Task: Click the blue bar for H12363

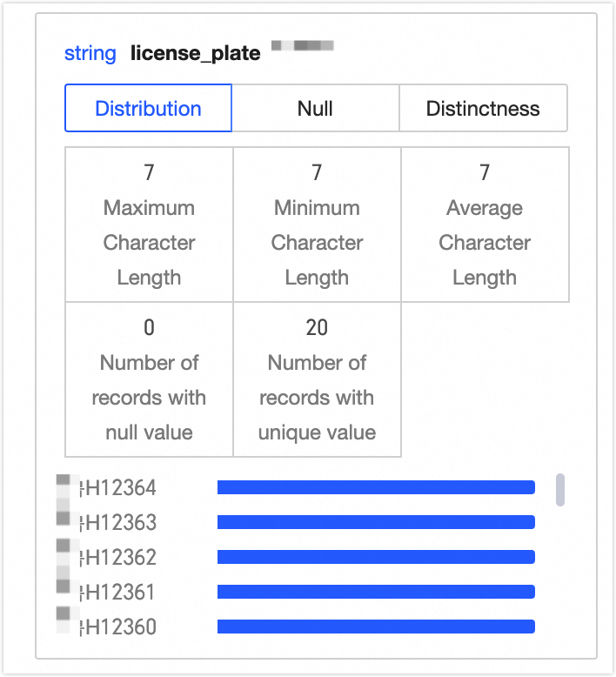Action: coord(376,522)
